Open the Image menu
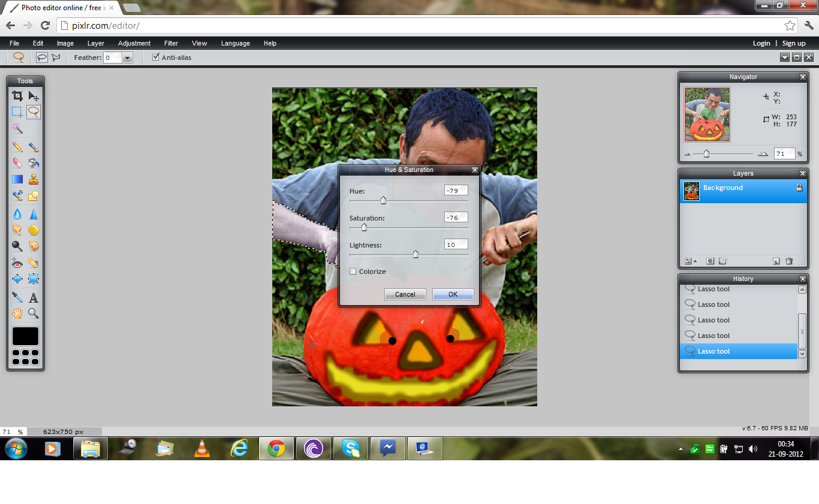The height and width of the screenshot is (504, 819). pyautogui.click(x=65, y=43)
